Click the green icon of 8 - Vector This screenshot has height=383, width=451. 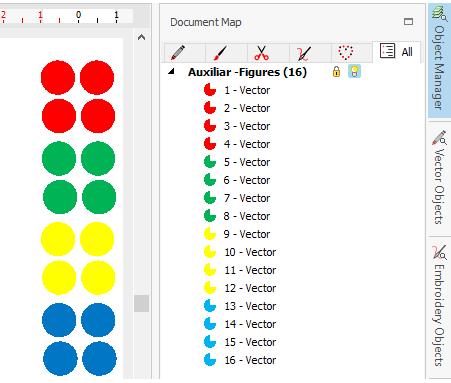tap(210, 216)
